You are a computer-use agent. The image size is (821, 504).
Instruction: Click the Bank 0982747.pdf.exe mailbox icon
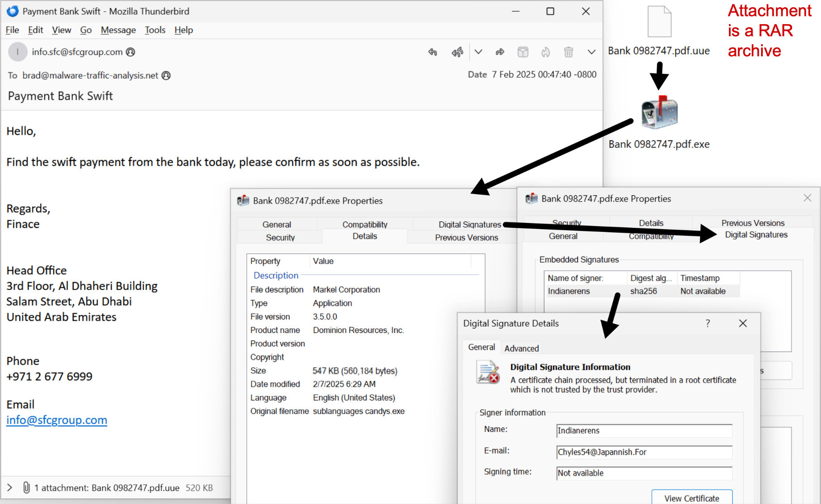pos(659,112)
